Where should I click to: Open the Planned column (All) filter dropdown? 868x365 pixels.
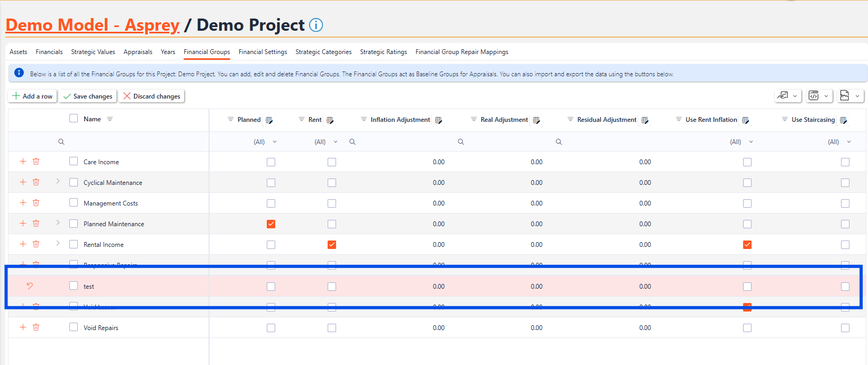265,142
